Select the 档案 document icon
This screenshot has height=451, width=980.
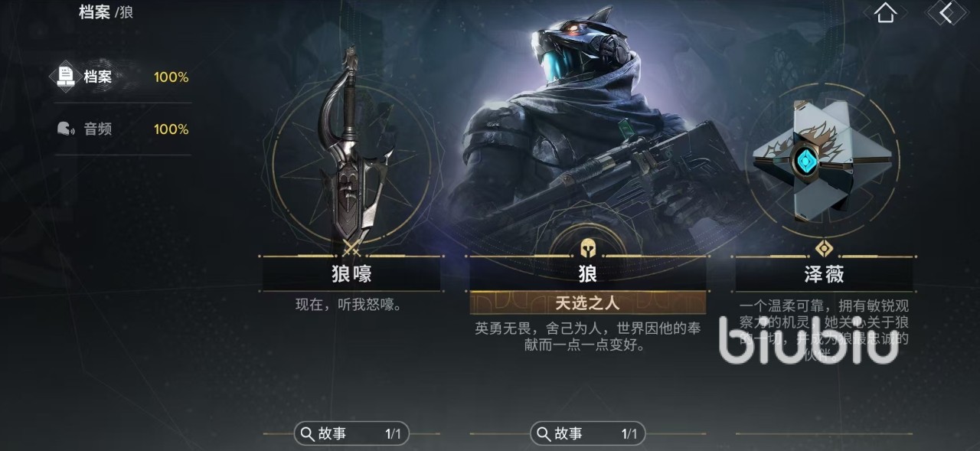67,77
